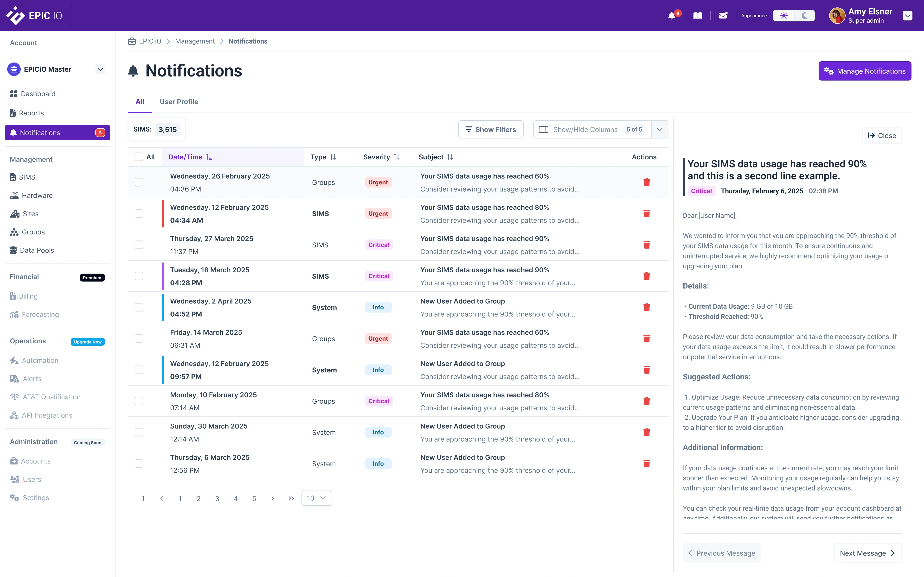Click trash icon for 6 March row
Image resolution: width=924 pixels, height=577 pixels.
coord(646,464)
